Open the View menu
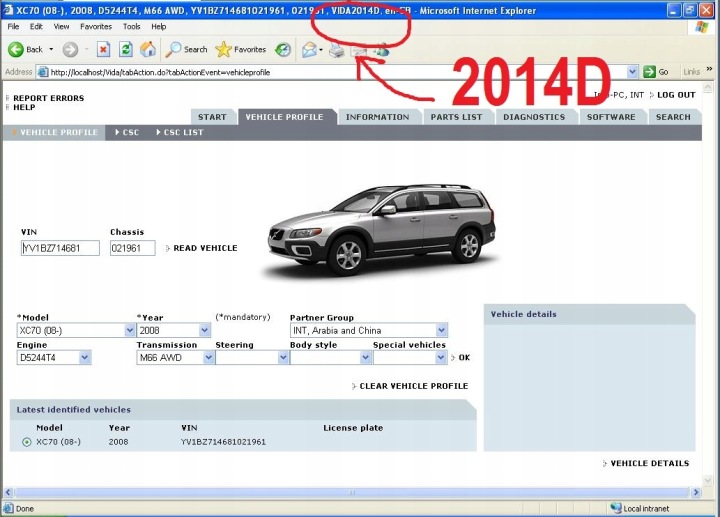This screenshot has height=517, width=720. pyautogui.click(x=61, y=27)
